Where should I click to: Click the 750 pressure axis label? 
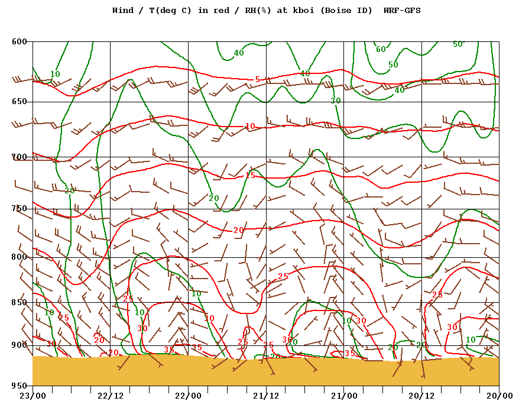(20, 208)
